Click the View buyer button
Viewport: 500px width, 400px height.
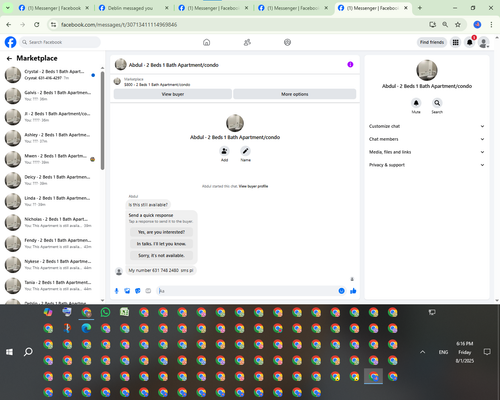(173, 94)
